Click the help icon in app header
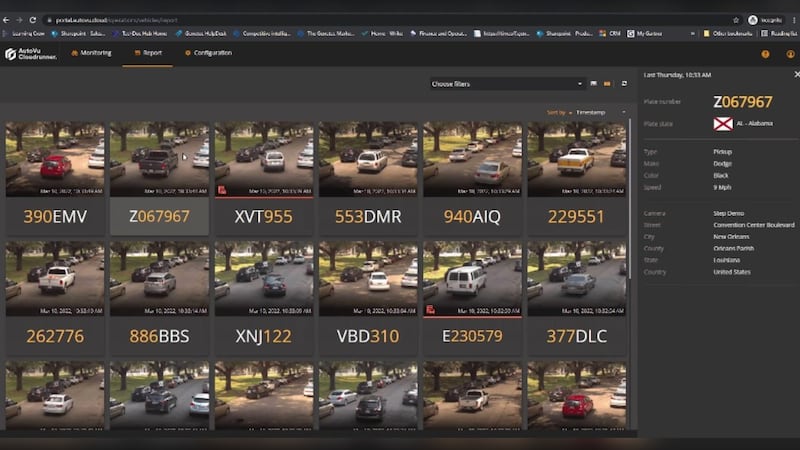800x450 pixels. [x=765, y=54]
